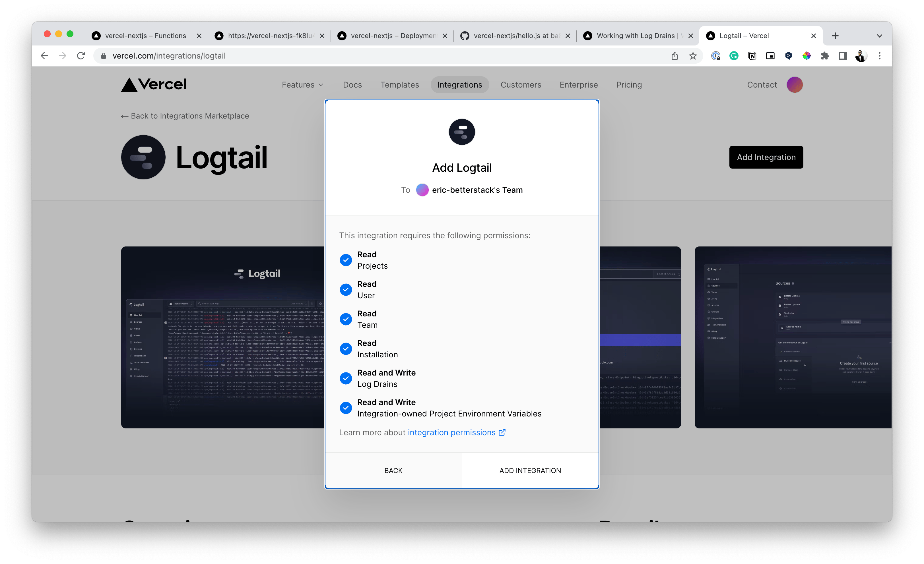Click the Log Drains permission checkmark
The image size is (924, 564).
pos(346,378)
